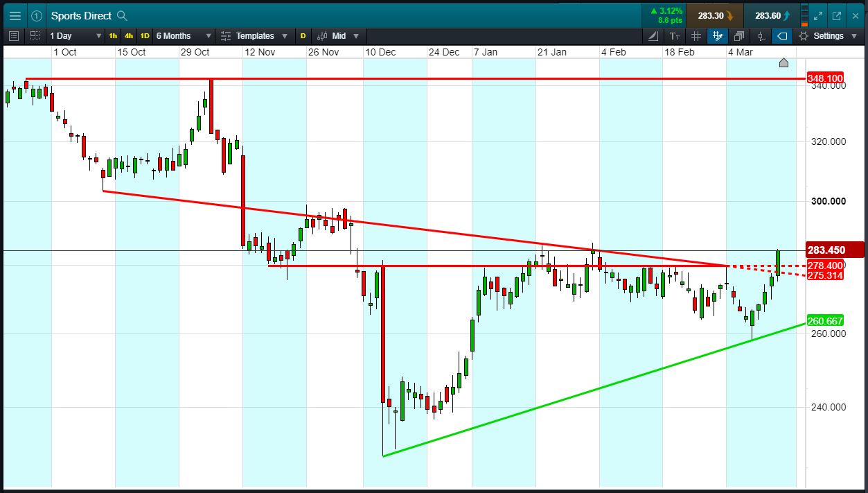The image size is (868, 493).
Task: Expand chart to fullscreen arrows
Action: pyautogui.click(x=818, y=15)
